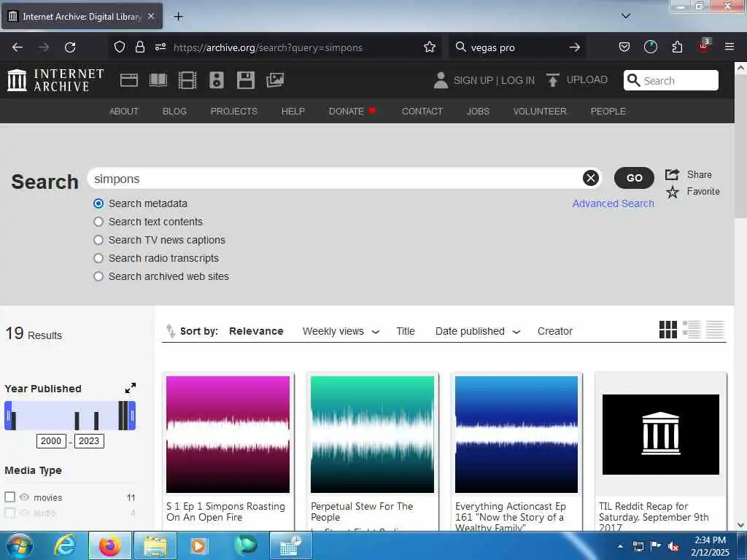
Task: Open Windows Start button
Action: coord(19,545)
